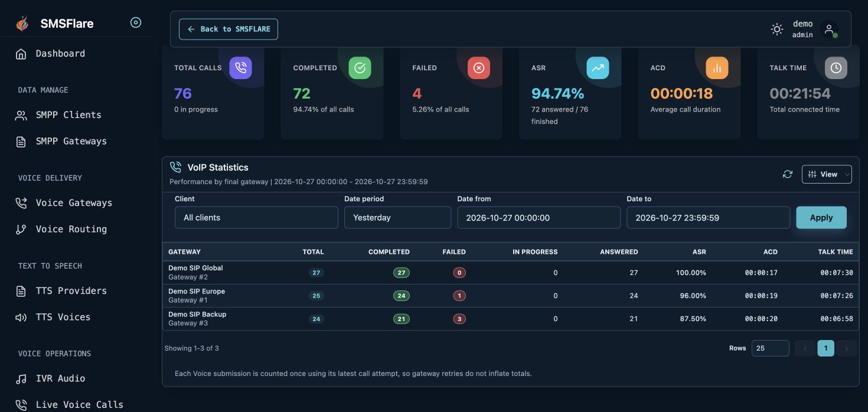Click the ASR trending arrow icon
The width and height of the screenshot is (868, 412).
pyautogui.click(x=598, y=68)
